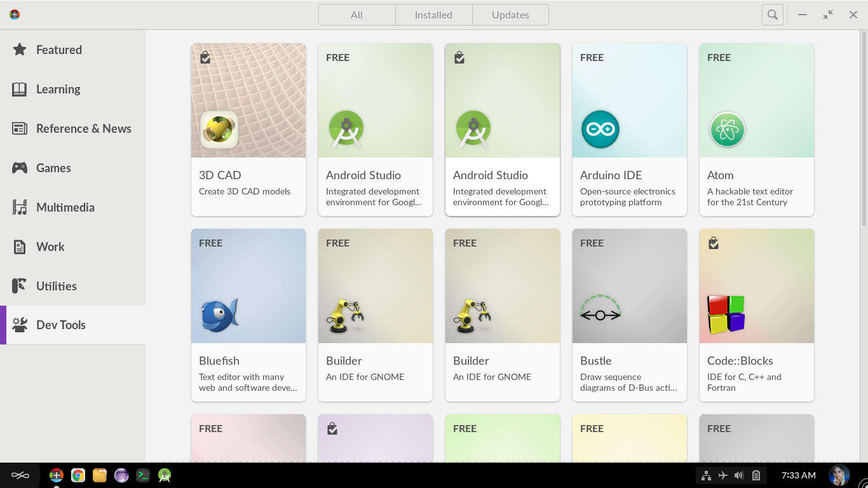Viewport: 868px width, 488px height.
Task: Open the Endless launcher in the taskbar
Action: 20,475
